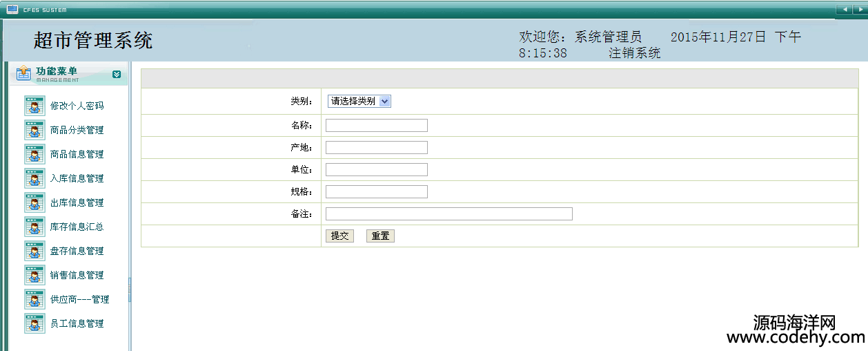This screenshot has height=351, width=868.
Task: Click the icon beside 库存信息汇总
Action: tap(34, 227)
